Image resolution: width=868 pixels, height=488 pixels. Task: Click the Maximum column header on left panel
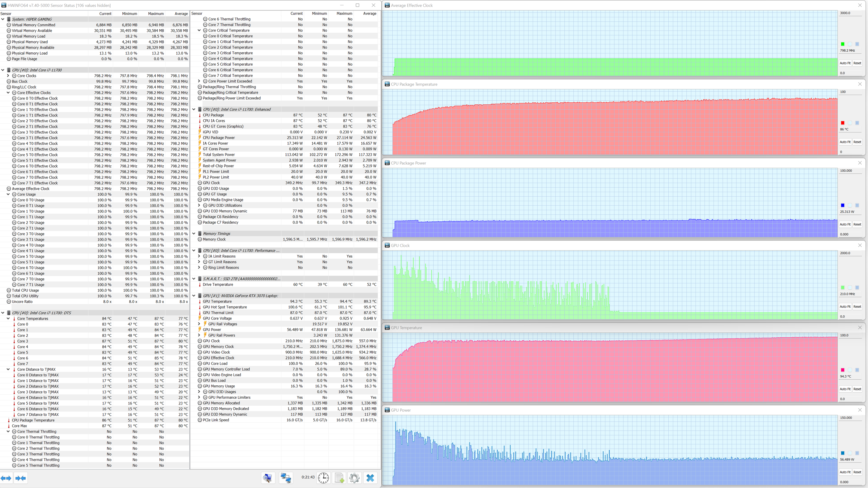[156, 14]
